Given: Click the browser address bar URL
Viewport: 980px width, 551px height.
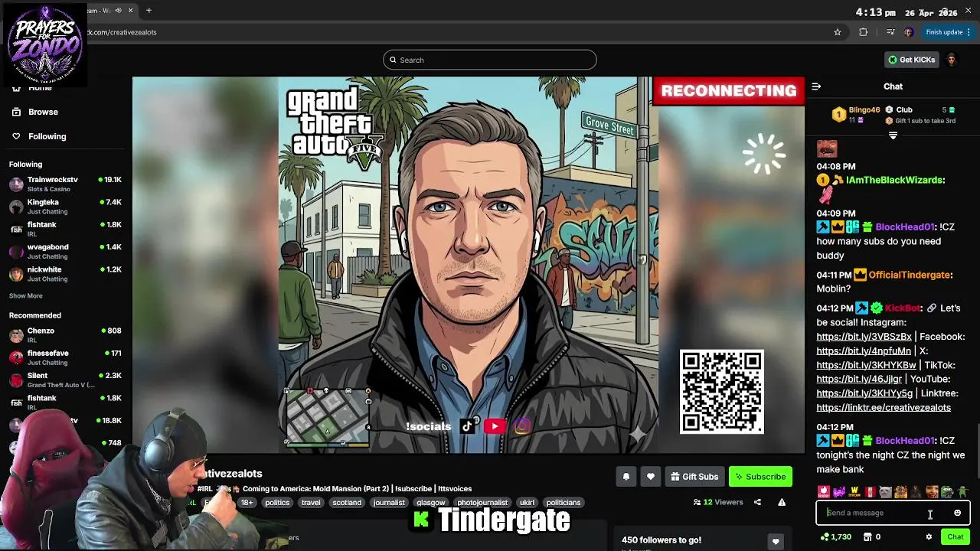Looking at the screenshot, I should click(122, 32).
